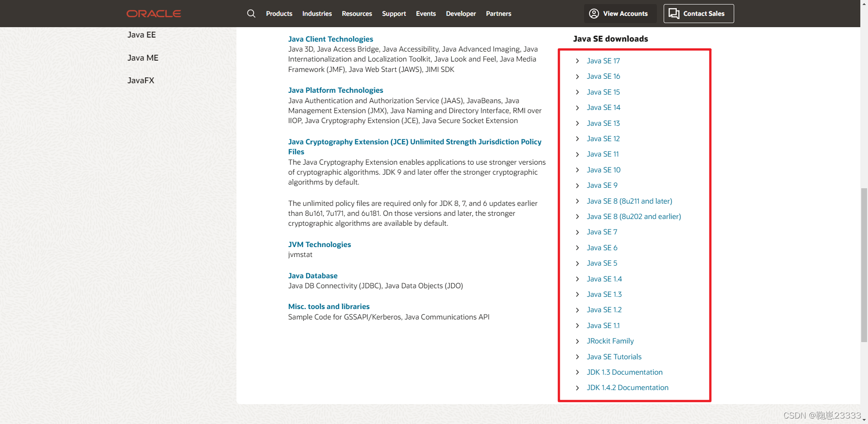Image resolution: width=868 pixels, height=424 pixels.
Task: Open Java SE 8 (8u202 and earlier)
Action: [x=634, y=216]
